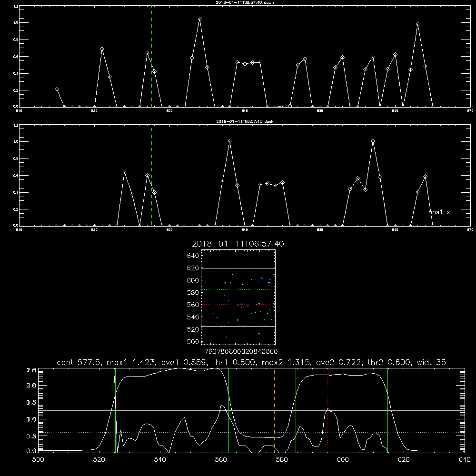
Task: Select the "max2 1.315" value
Action: (286, 362)
